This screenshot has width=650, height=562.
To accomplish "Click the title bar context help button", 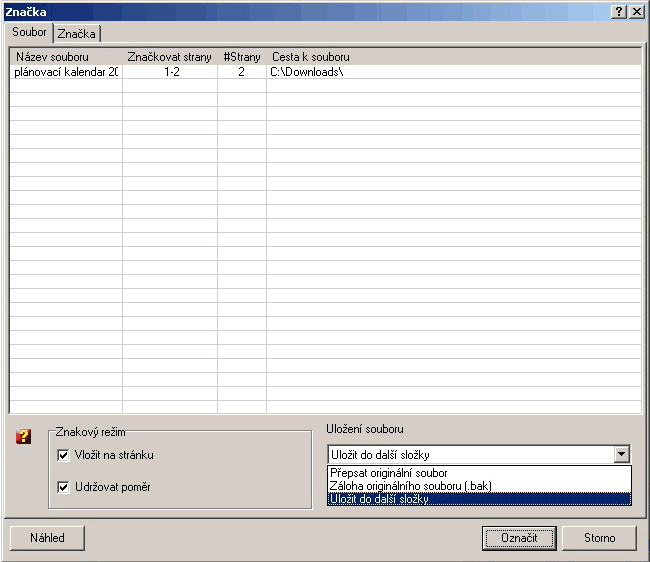I will tap(620, 10).
